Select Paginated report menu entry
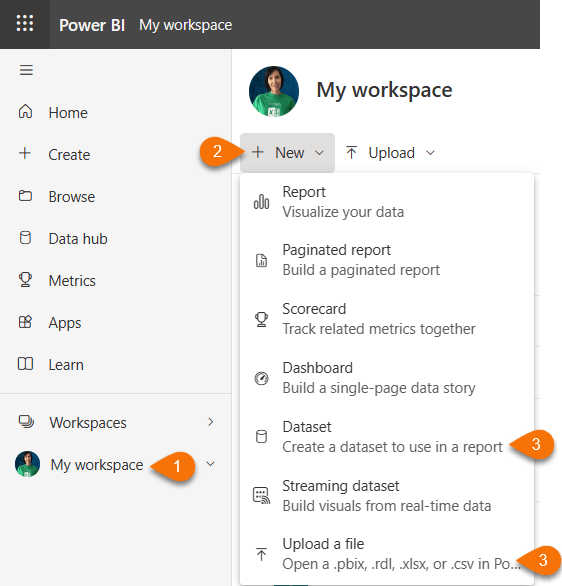 387,260
